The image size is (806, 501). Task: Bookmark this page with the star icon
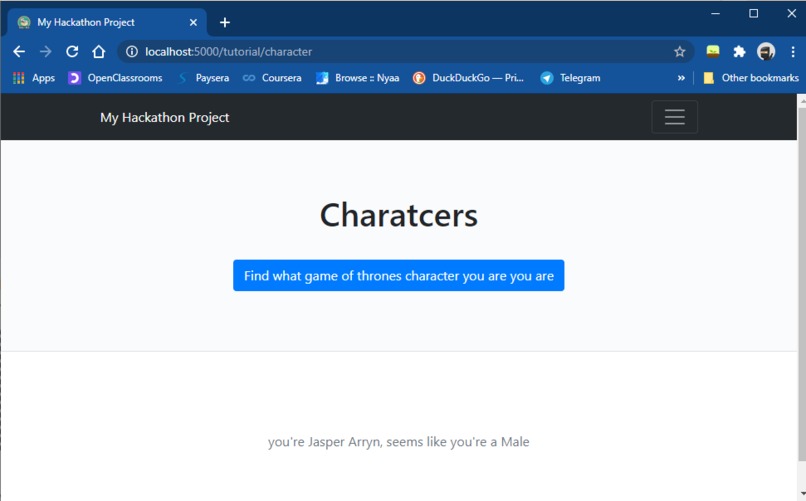pos(680,51)
